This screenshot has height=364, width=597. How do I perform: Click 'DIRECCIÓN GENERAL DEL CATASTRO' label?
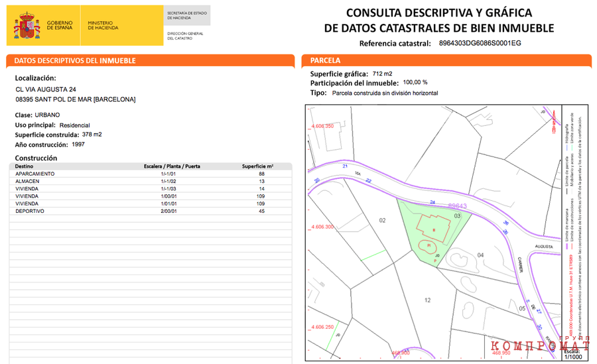coord(185,36)
